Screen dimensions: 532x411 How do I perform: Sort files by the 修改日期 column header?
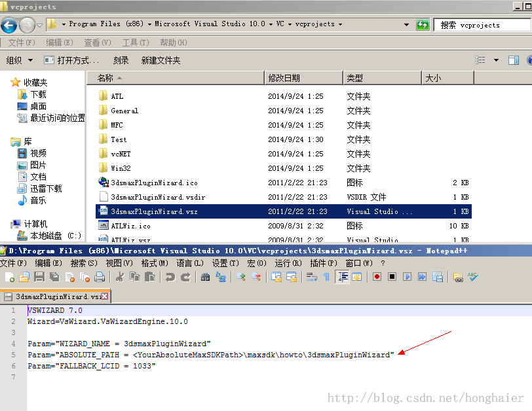(303, 78)
